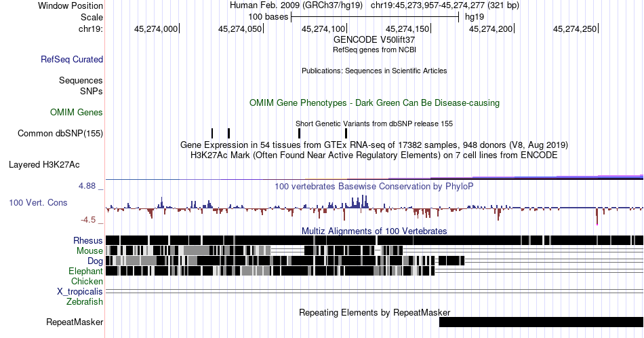Open OMIM Gene Phenotypes track title
Viewport: 644px width, 338px height.
click(x=374, y=102)
